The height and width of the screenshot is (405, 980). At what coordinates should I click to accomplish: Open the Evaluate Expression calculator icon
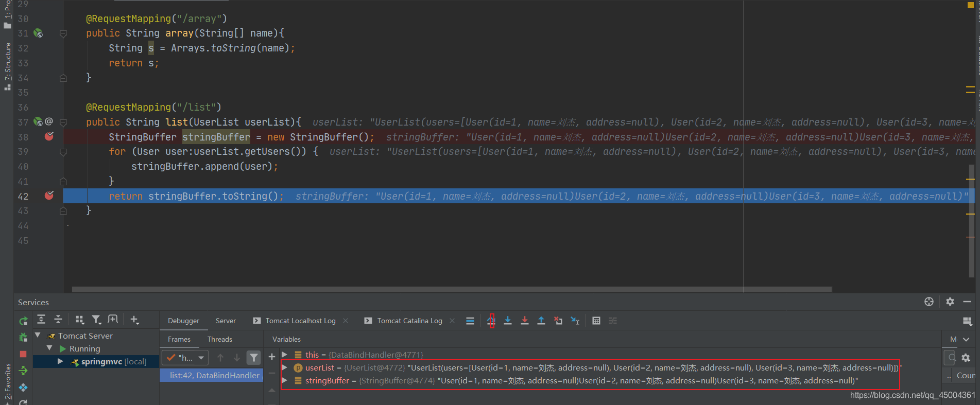(x=596, y=321)
